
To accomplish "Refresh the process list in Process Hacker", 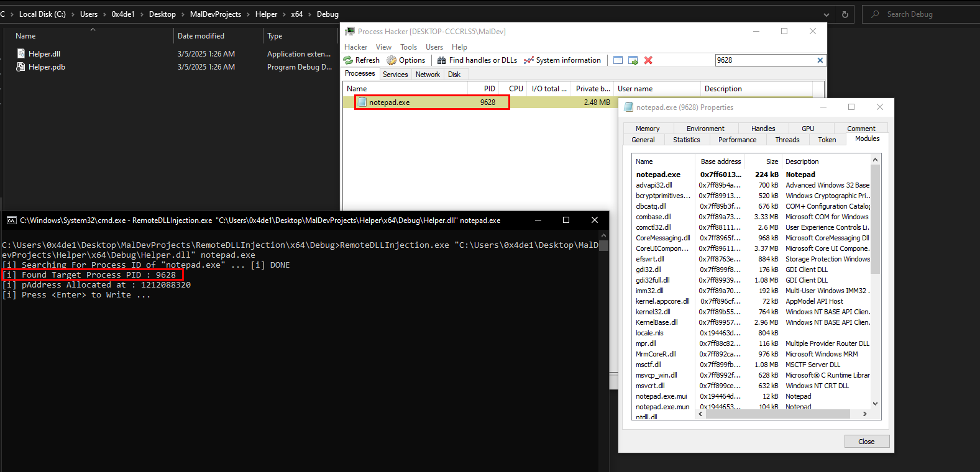I will click(362, 60).
